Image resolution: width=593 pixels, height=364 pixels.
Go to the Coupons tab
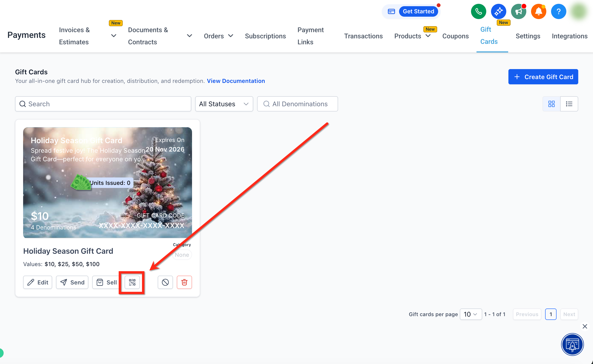click(x=456, y=36)
